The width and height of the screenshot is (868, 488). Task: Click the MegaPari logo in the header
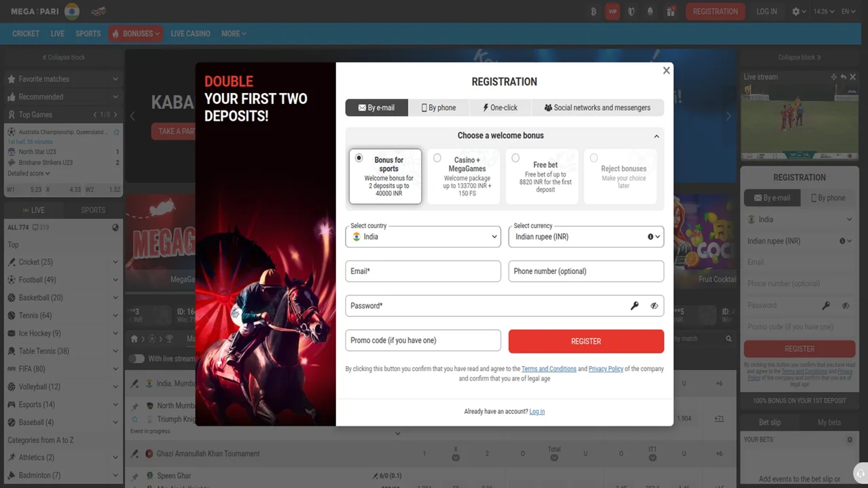[x=35, y=12]
